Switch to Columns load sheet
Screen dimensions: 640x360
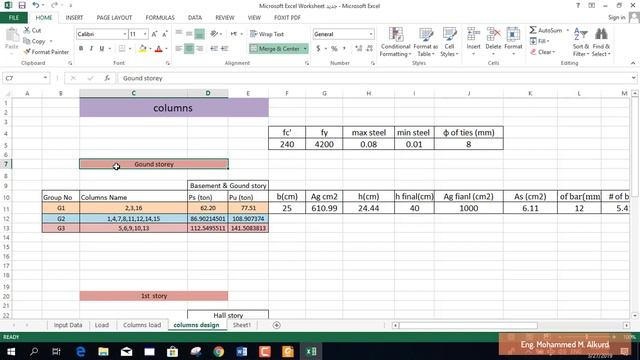[142, 325]
